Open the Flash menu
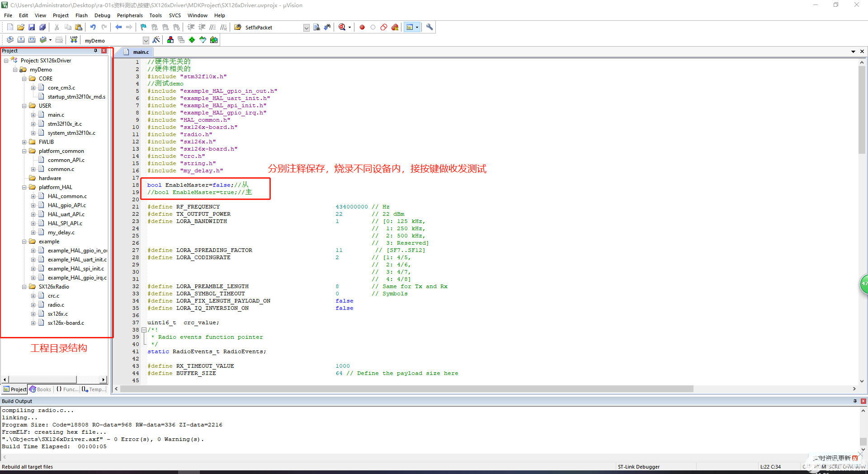This screenshot has height=474, width=868. (81, 15)
